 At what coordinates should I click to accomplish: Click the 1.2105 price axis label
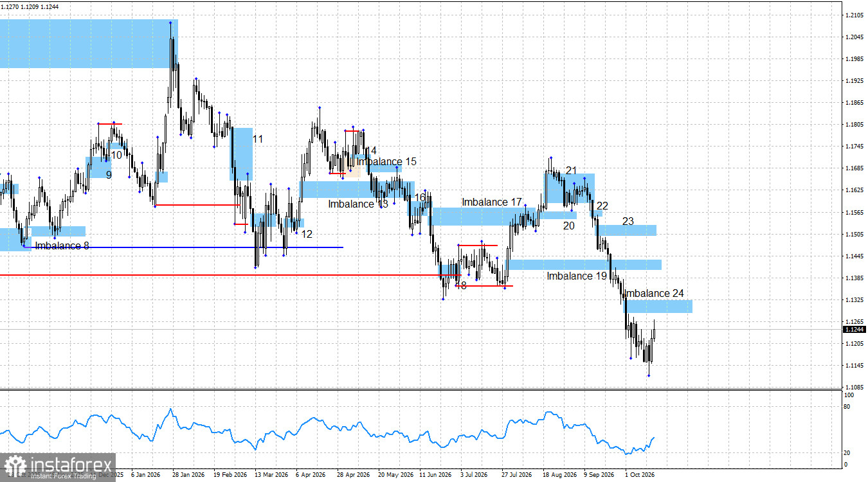tap(854, 15)
